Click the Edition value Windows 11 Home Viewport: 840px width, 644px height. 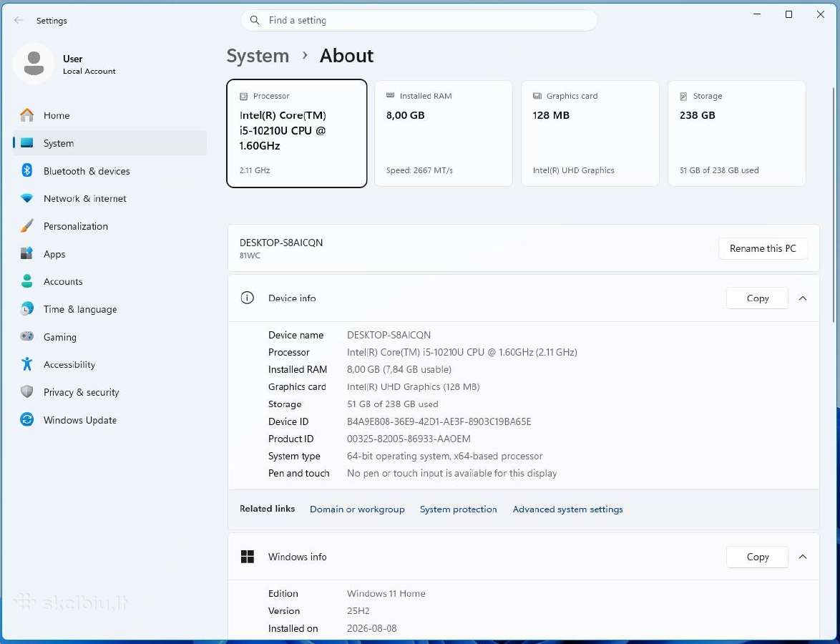[x=386, y=594]
